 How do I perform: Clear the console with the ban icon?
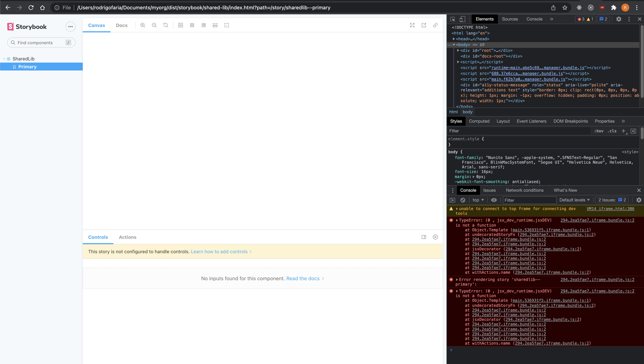tap(463, 200)
